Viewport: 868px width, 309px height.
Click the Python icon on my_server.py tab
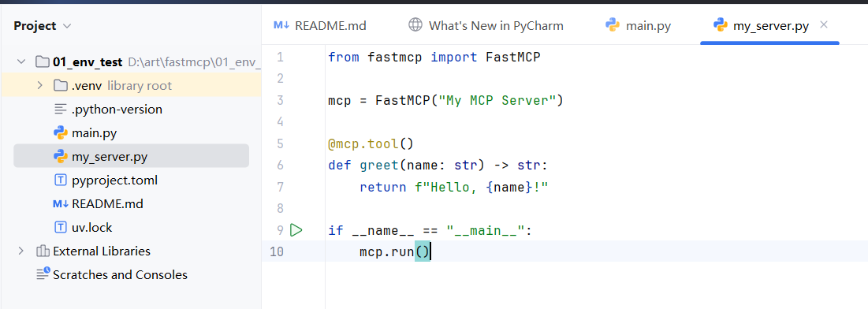coord(721,25)
